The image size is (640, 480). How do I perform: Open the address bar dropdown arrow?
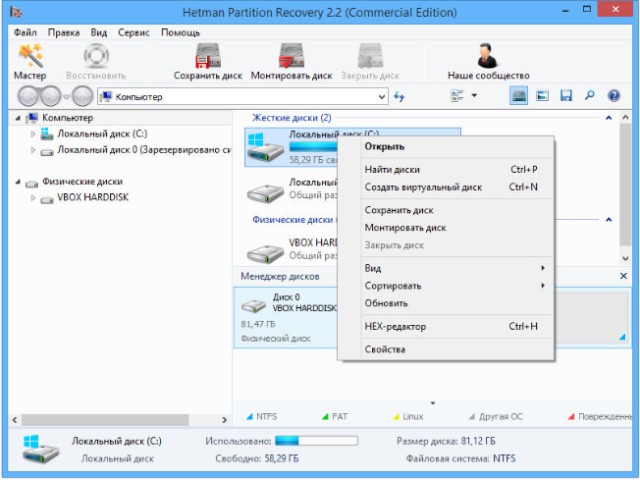(x=382, y=97)
